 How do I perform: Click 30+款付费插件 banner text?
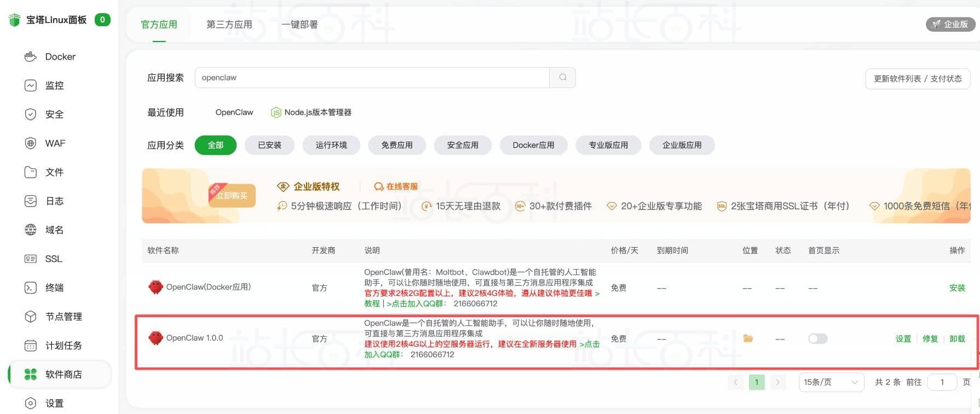pos(561,206)
